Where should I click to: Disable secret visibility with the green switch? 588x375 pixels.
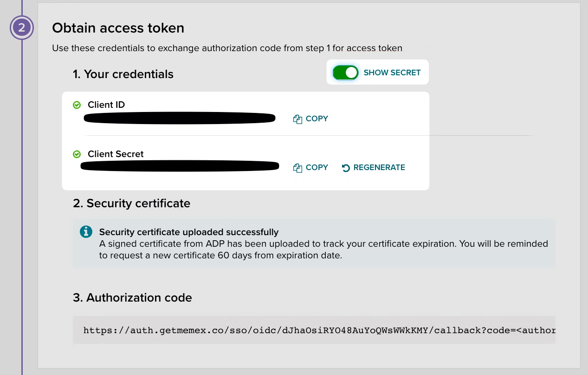(345, 72)
